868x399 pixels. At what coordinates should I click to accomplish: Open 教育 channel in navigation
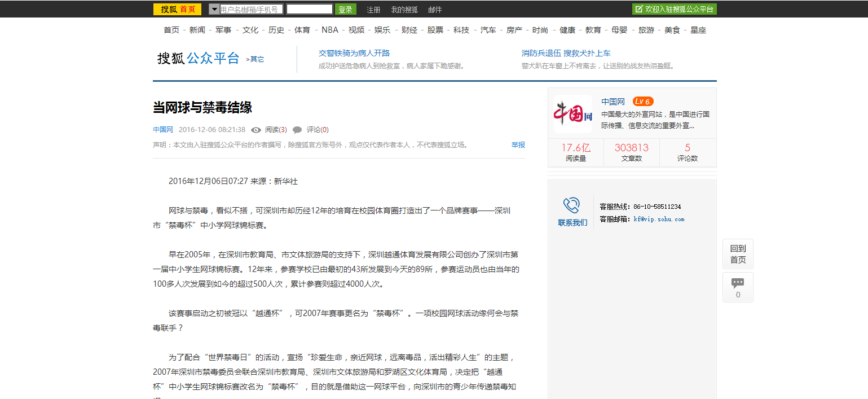[x=593, y=30]
